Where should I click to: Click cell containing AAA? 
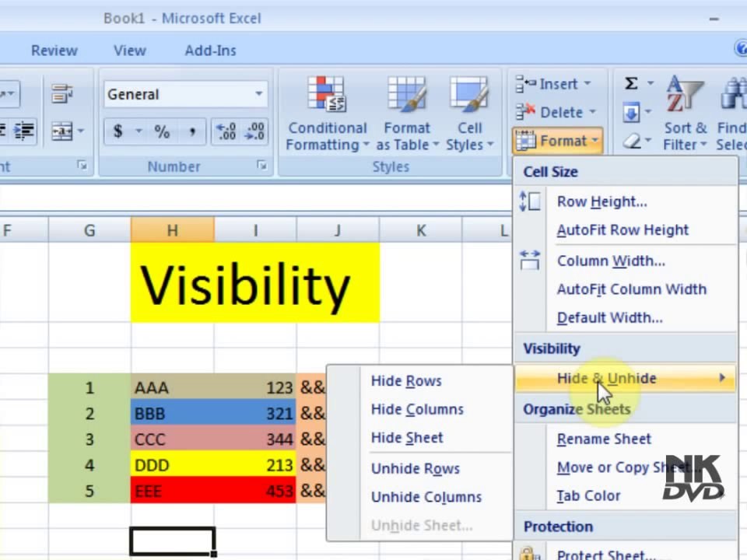(x=173, y=387)
